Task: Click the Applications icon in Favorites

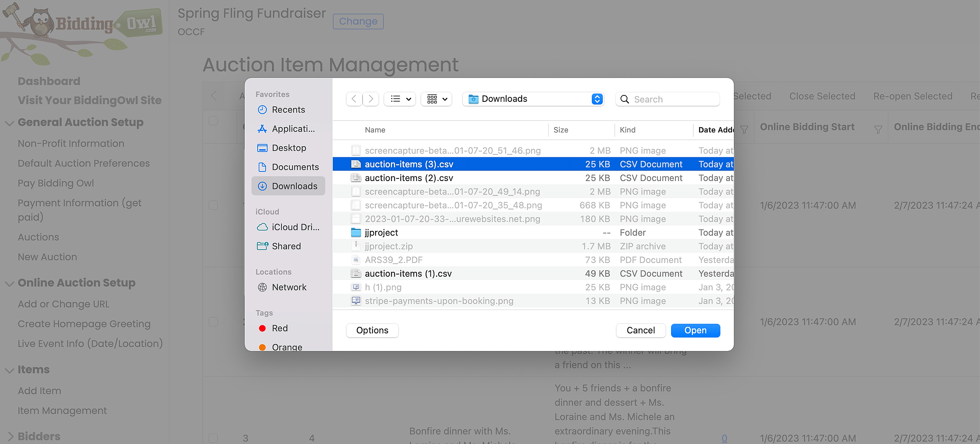Action: [x=262, y=129]
